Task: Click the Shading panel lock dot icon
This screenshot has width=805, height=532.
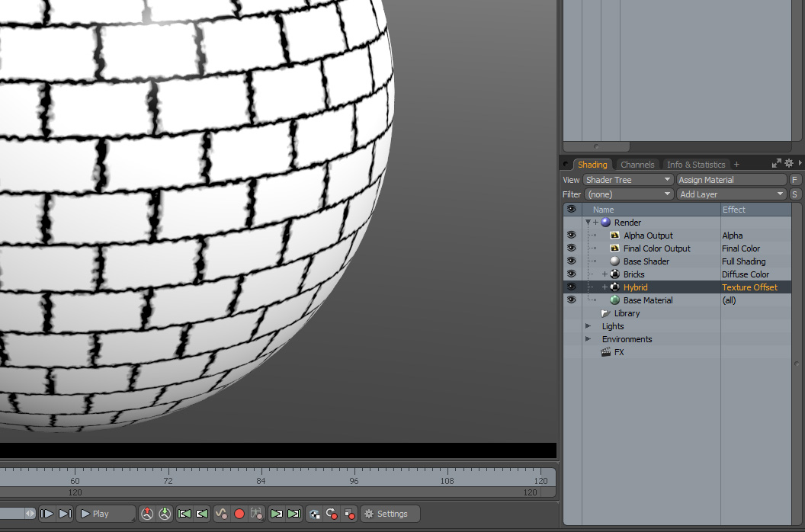Action: pos(566,165)
